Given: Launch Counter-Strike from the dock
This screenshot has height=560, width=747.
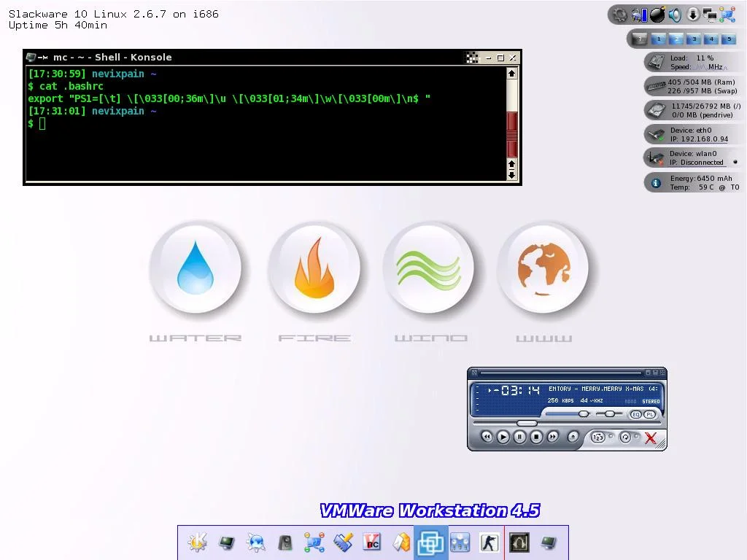Looking at the screenshot, I should (489, 542).
